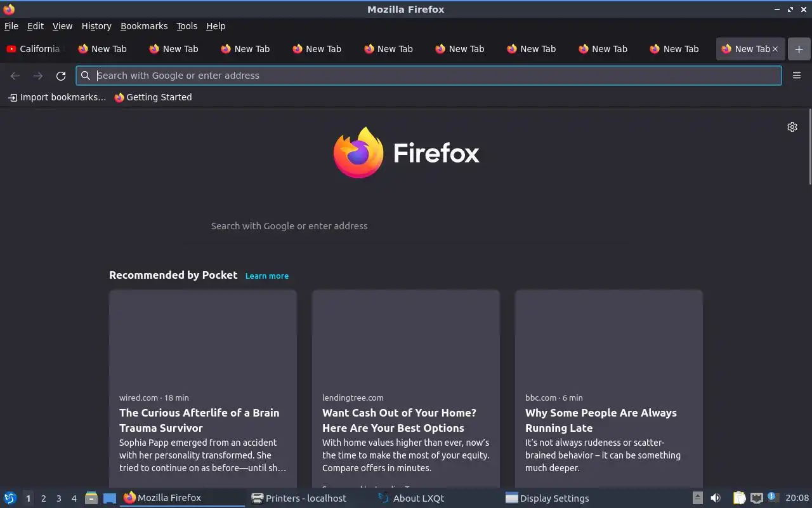Open the View menu

point(62,26)
